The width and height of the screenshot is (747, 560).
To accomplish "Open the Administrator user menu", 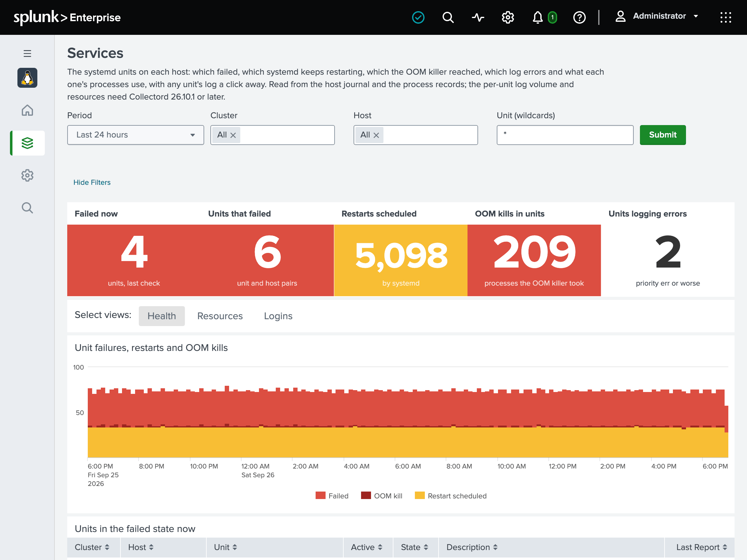I will [x=656, y=16].
